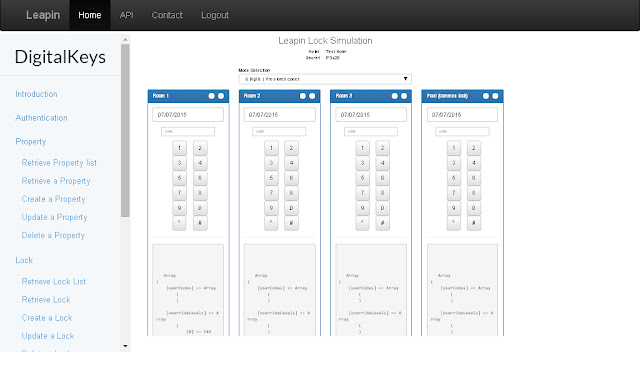Focus the Room 2 code input

[279, 131]
